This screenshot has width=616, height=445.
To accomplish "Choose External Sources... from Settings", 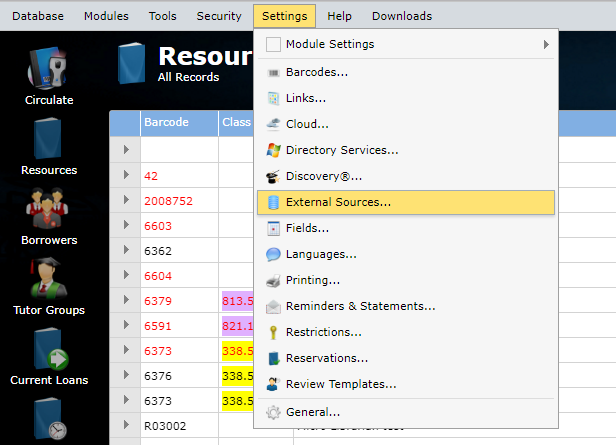I will (406, 202).
